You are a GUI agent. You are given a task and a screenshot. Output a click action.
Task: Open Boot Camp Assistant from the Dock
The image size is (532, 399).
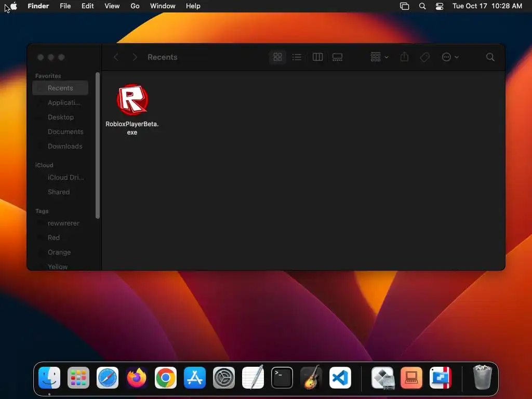point(383,378)
